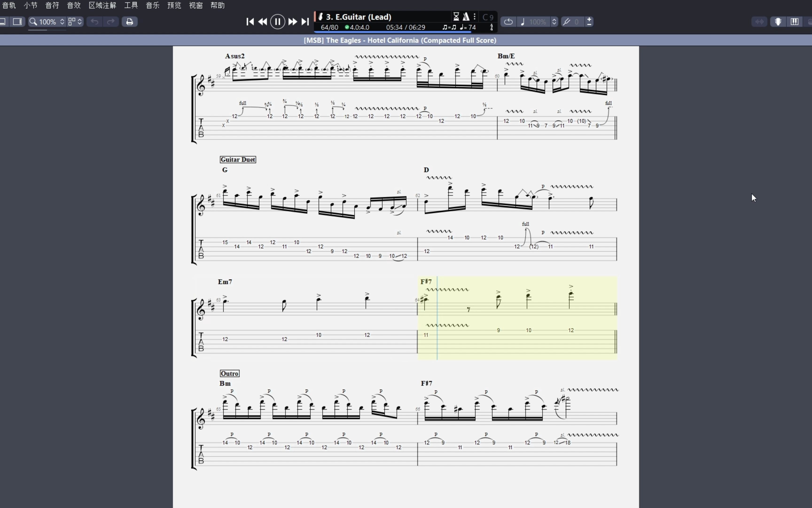
Task: Fast forward to the next bar
Action: coord(293,22)
